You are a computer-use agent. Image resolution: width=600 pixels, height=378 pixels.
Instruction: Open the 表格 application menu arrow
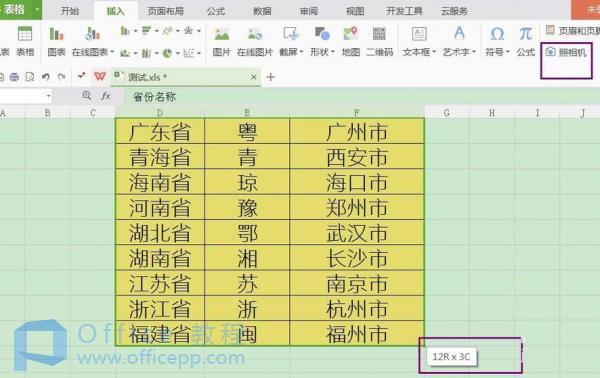37,9
